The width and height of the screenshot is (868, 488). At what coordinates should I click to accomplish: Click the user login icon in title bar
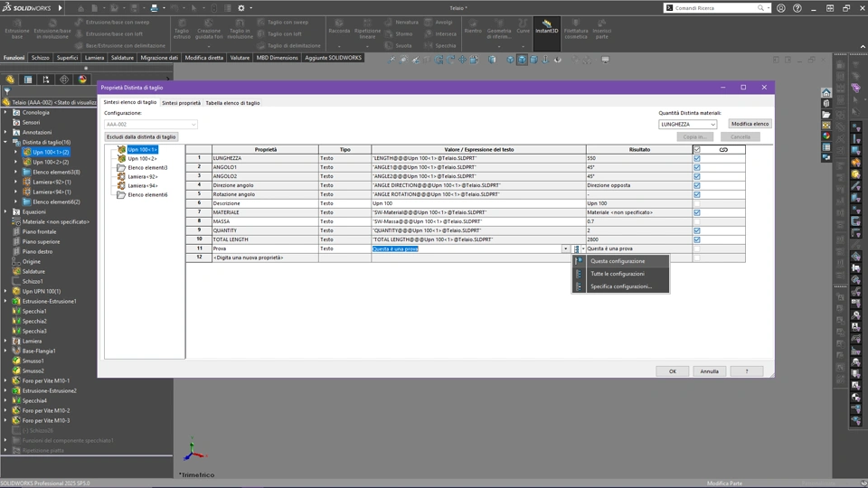781,8
